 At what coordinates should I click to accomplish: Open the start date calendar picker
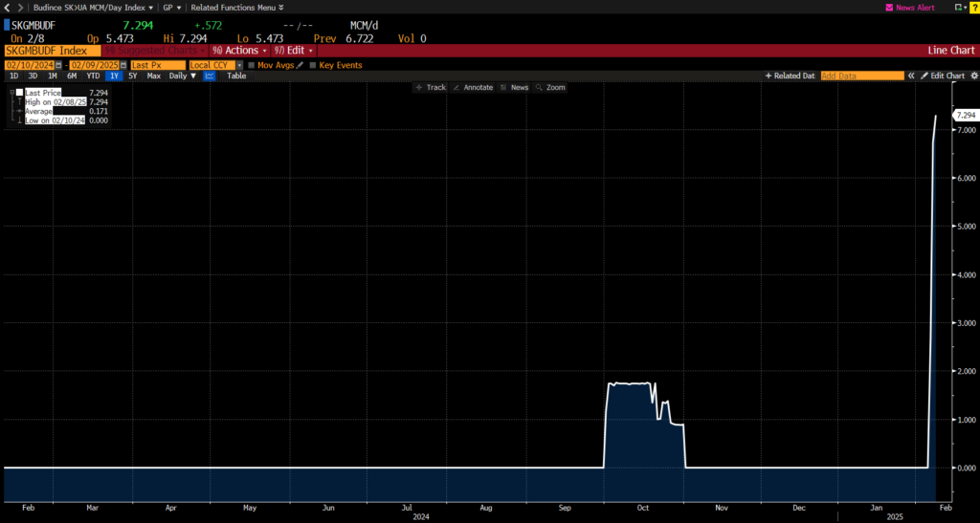point(59,64)
